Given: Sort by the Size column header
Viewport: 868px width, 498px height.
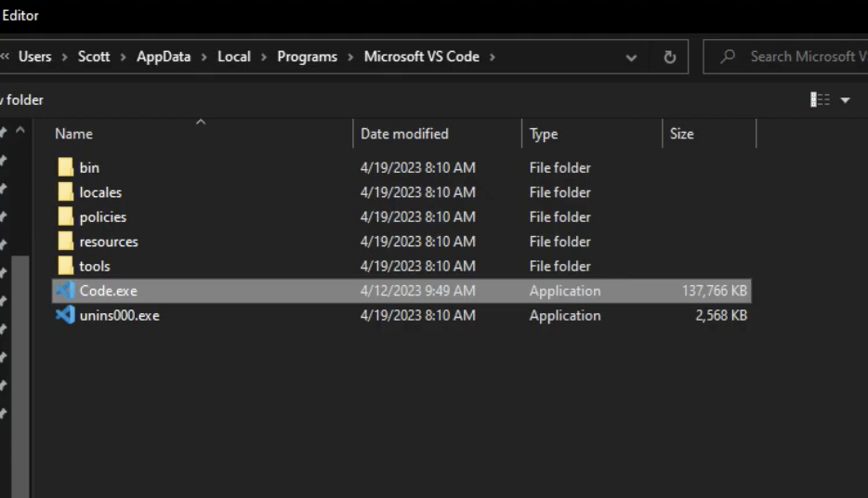Looking at the screenshot, I should (681, 134).
